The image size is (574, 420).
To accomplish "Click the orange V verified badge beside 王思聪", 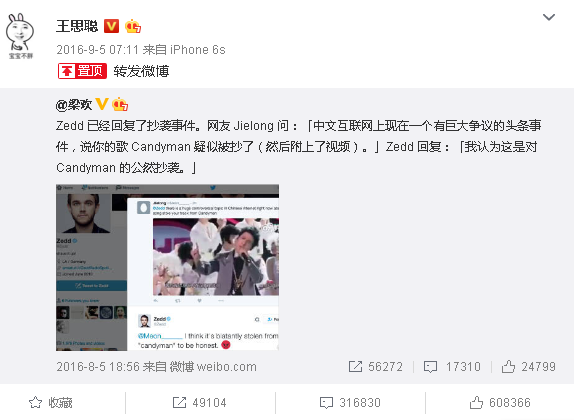I will coord(112,26).
